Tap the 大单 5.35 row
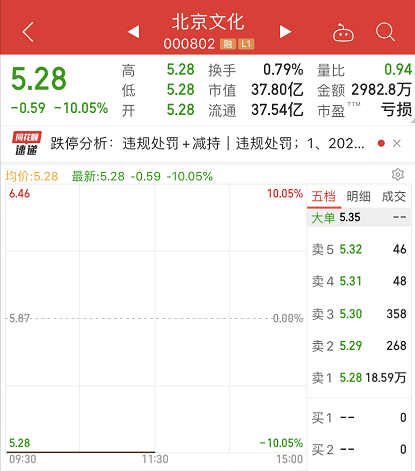Screen dimensions: 415x471 pos(359,217)
